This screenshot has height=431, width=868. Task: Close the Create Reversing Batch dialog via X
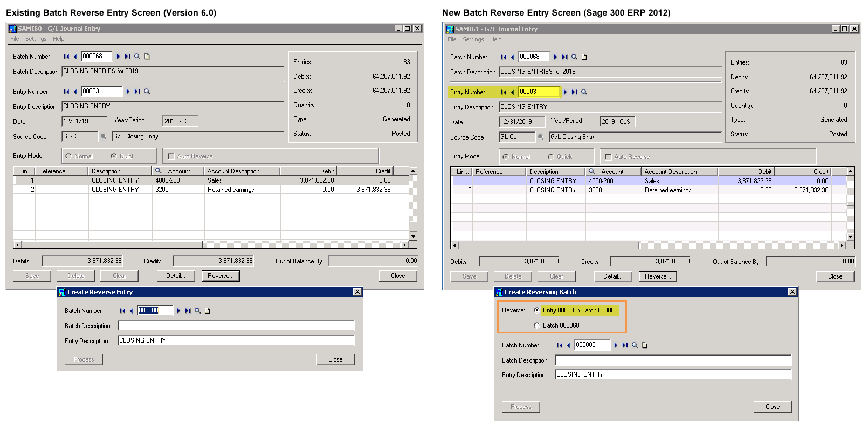(792, 292)
